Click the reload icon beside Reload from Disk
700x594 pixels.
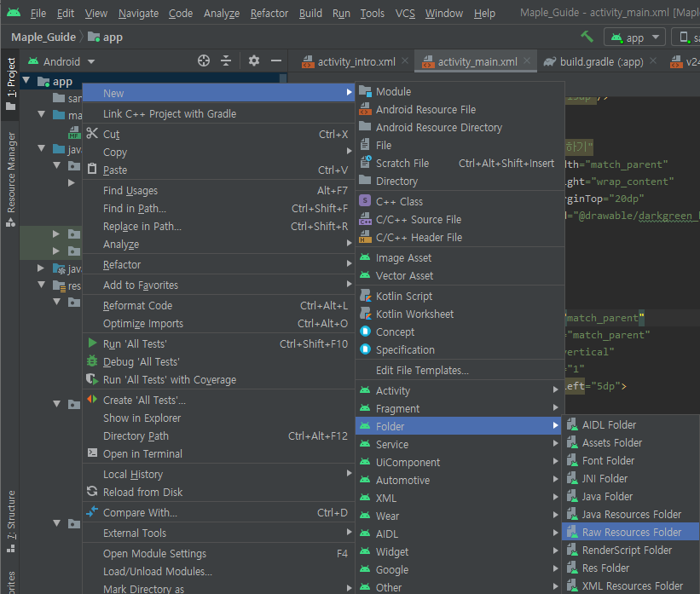coord(92,492)
